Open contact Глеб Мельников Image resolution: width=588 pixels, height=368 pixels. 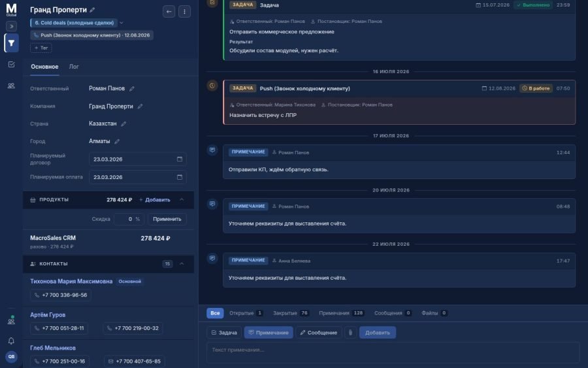[x=53, y=348]
